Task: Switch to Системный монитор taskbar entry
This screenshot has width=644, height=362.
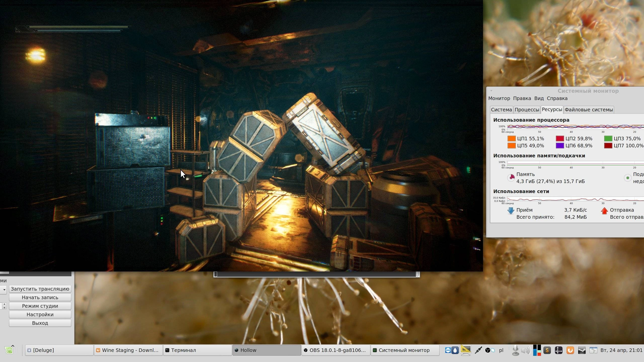Action: tap(405, 350)
